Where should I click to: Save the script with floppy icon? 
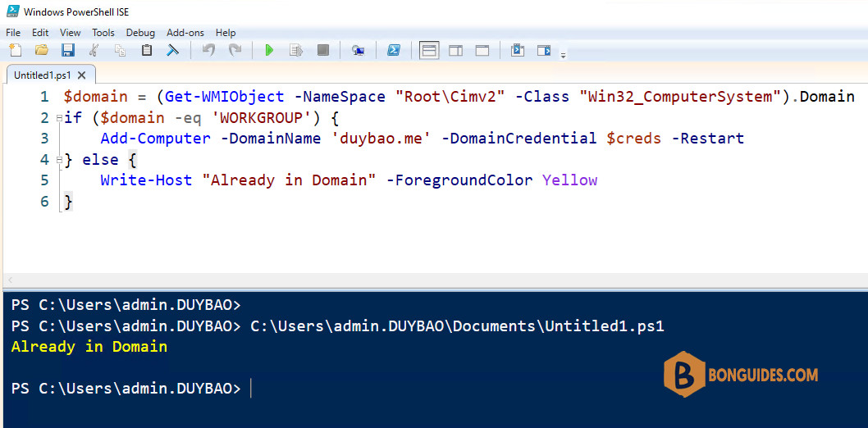(67, 50)
